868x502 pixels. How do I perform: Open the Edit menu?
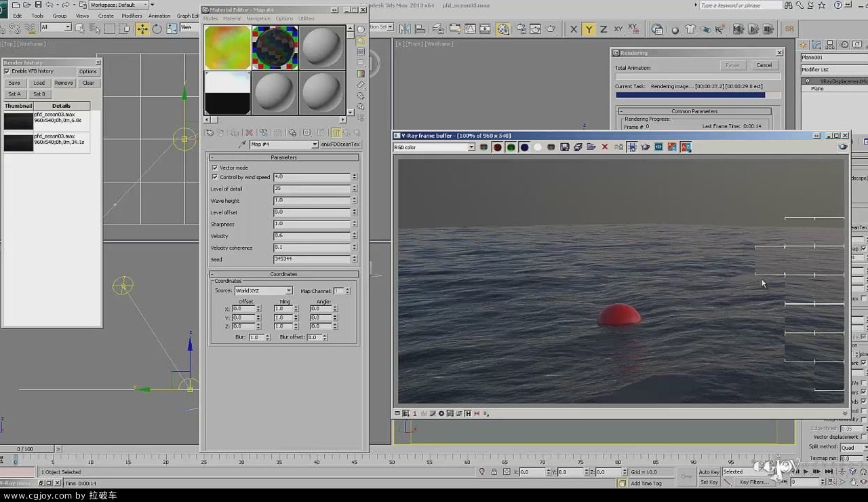18,16
